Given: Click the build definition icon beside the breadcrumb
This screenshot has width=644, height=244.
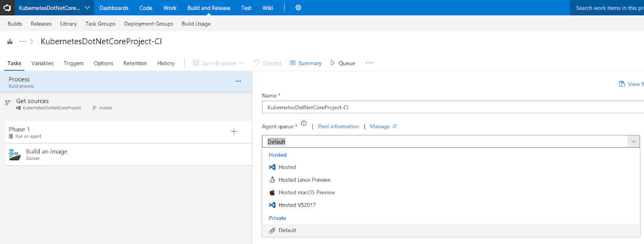Looking at the screenshot, I should 10,41.
